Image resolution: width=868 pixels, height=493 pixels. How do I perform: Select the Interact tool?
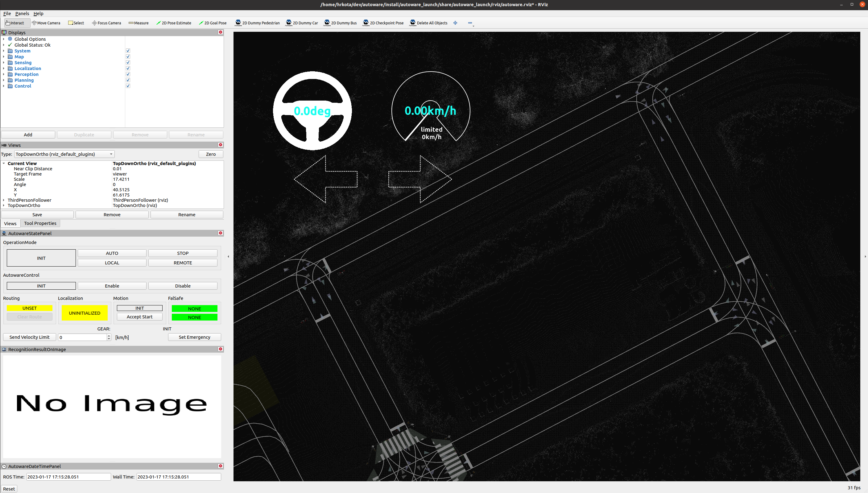(16, 23)
